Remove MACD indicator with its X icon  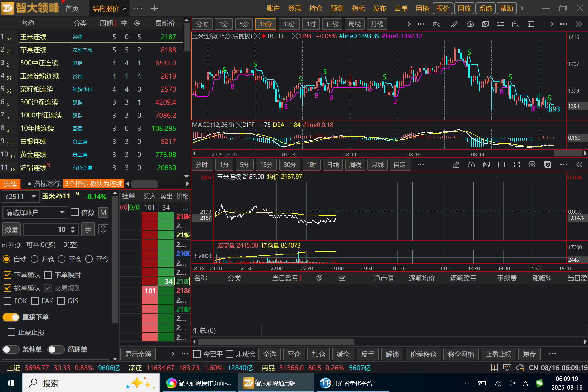tap(239, 125)
